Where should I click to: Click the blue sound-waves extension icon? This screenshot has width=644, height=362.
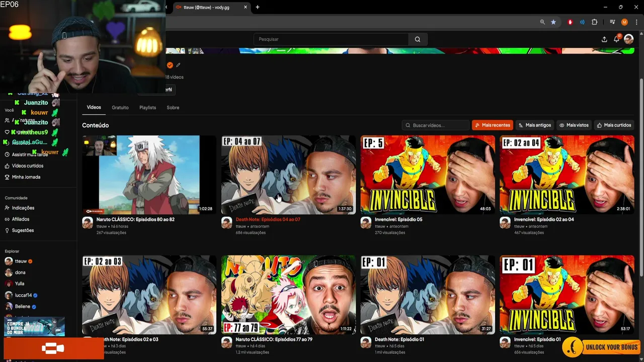point(582,22)
